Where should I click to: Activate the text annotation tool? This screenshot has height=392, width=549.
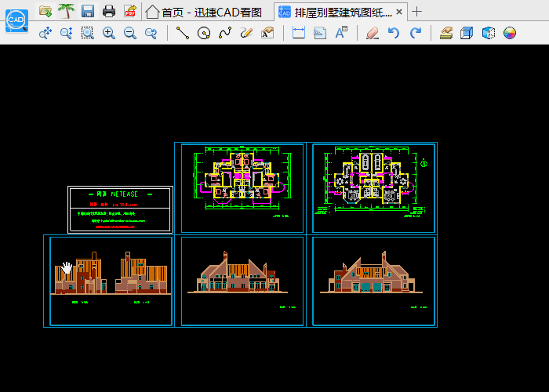pos(340,33)
